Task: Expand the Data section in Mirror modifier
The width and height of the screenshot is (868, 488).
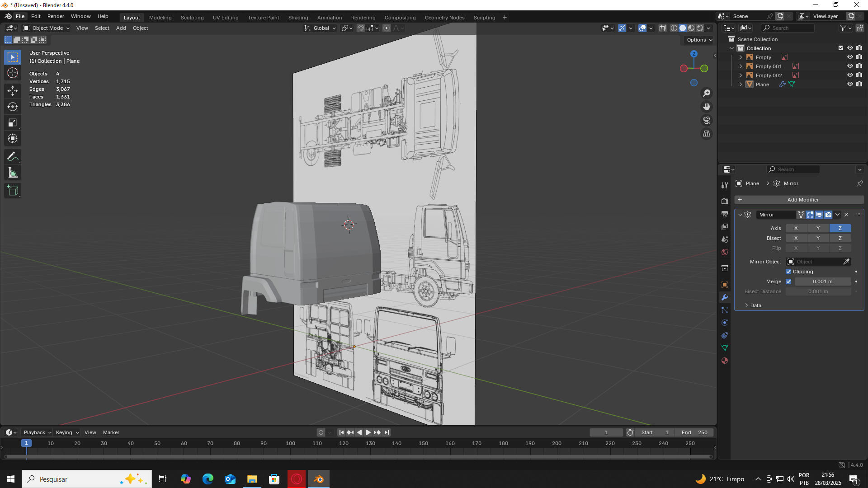Action: coord(752,305)
